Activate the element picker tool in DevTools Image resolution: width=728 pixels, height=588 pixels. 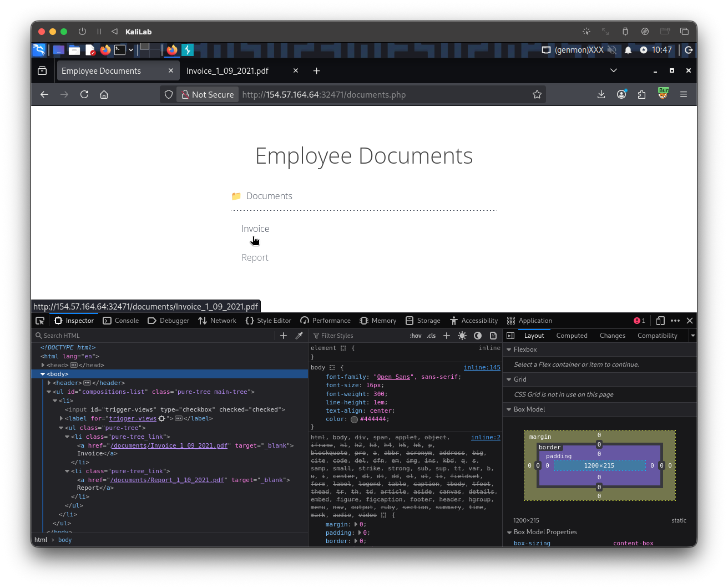click(39, 321)
